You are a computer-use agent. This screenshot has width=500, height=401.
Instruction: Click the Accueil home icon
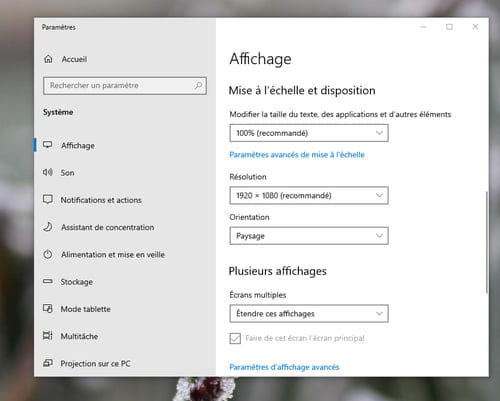click(x=48, y=59)
